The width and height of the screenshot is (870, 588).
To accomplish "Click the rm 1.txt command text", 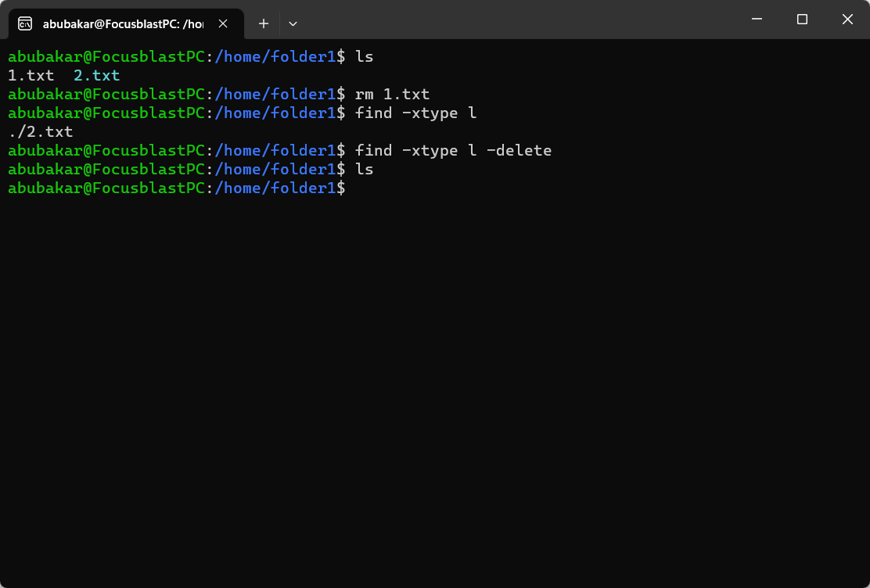I will 393,94.
